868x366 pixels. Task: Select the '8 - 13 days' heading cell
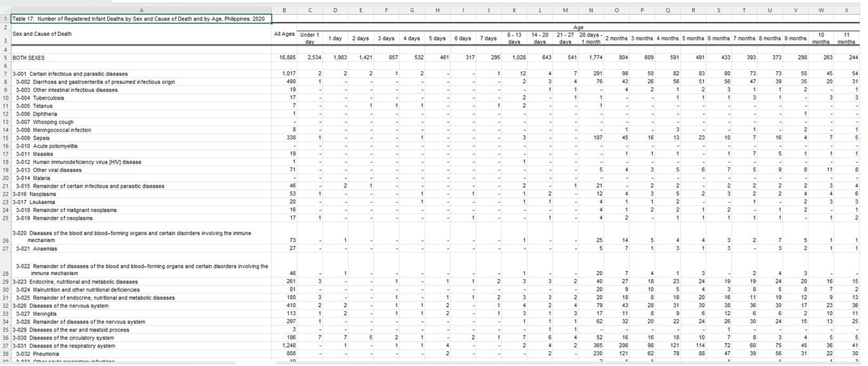[x=514, y=37]
